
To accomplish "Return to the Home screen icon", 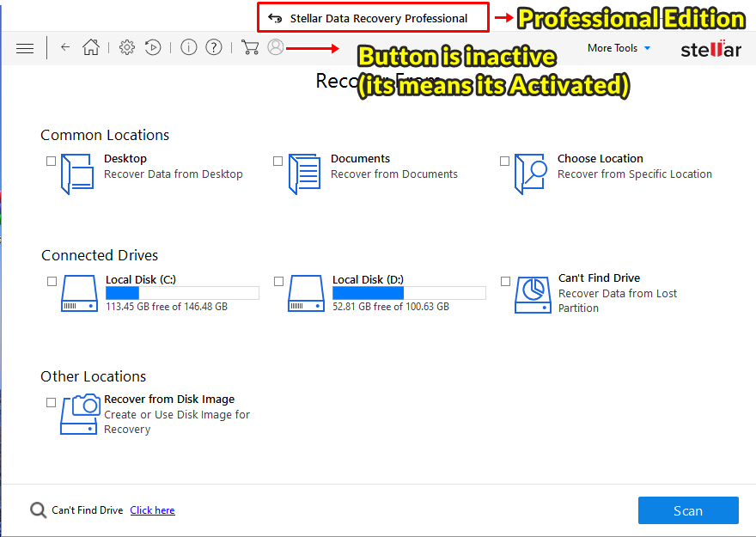I will [91, 47].
